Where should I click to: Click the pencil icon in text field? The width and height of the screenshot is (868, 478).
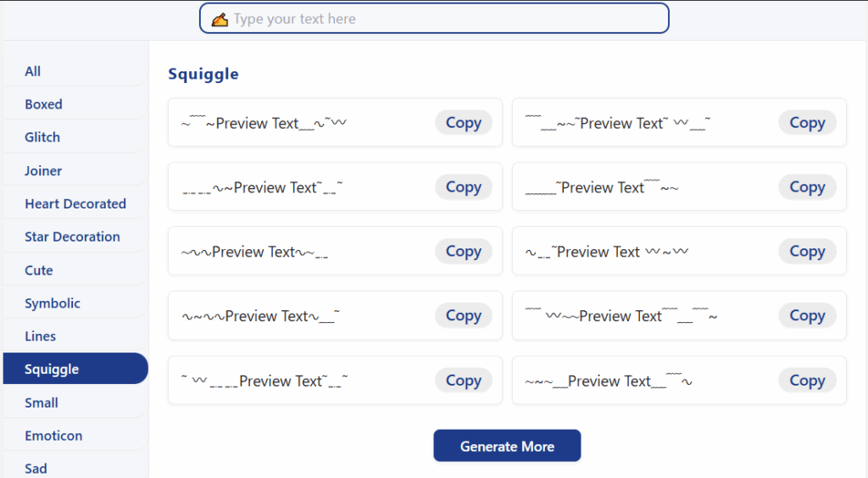coord(220,19)
